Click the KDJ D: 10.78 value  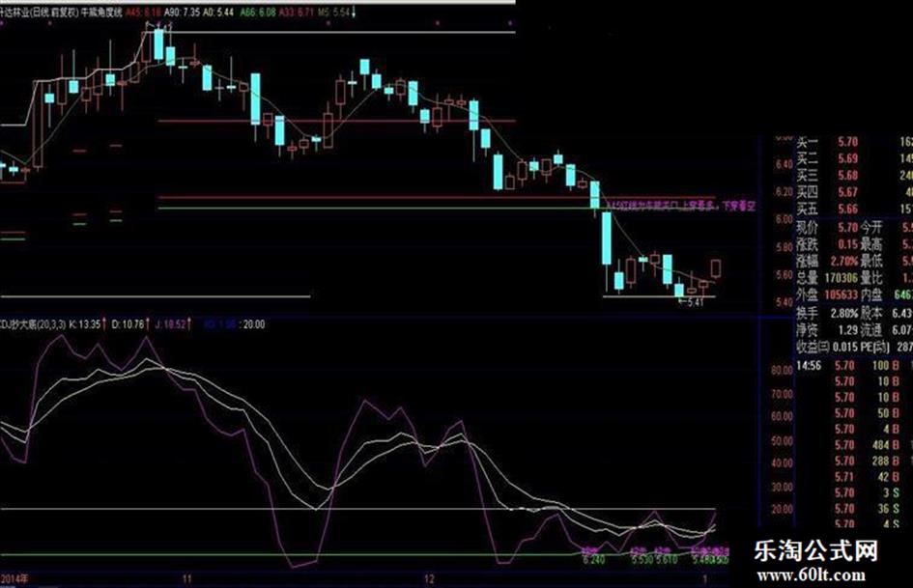[128, 323]
